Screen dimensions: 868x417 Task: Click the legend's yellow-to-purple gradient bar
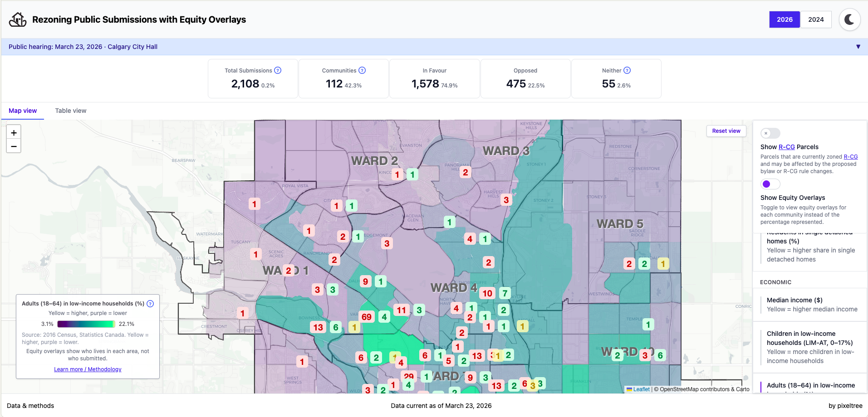tap(86, 324)
